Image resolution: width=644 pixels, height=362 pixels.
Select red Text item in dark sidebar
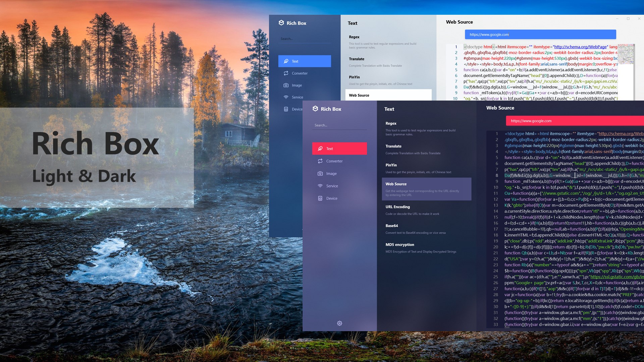(339, 148)
